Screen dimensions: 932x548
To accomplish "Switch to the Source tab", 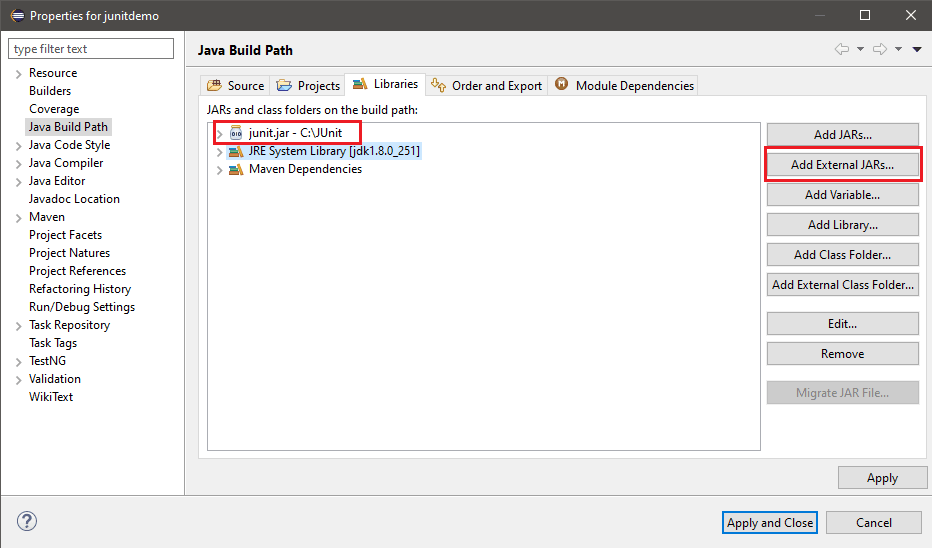I will coord(236,86).
